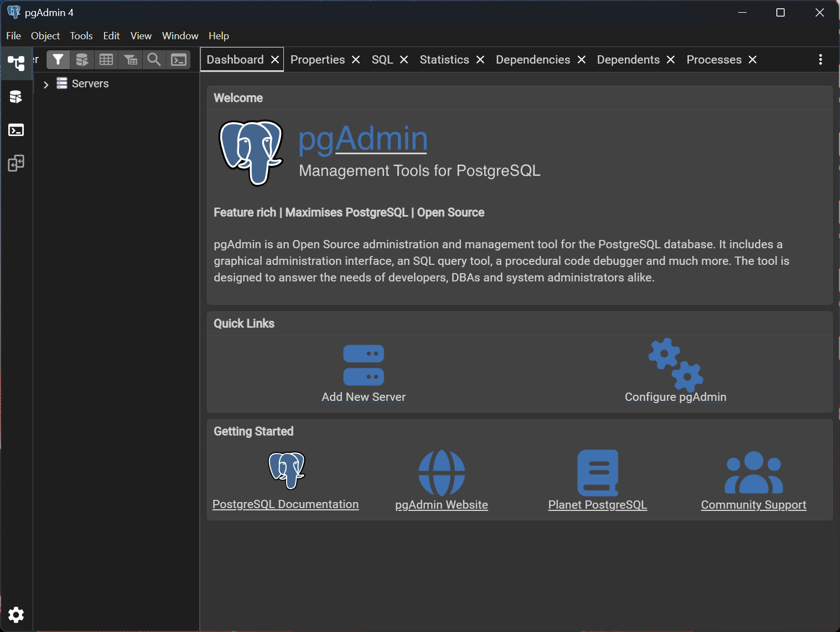This screenshot has height=632, width=840.
Task: Open the Tools menu
Action: click(x=81, y=36)
